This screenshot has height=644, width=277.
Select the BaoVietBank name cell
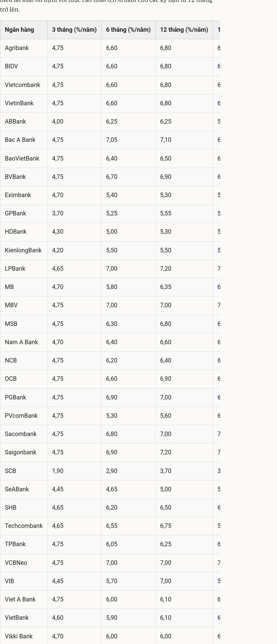point(24,158)
